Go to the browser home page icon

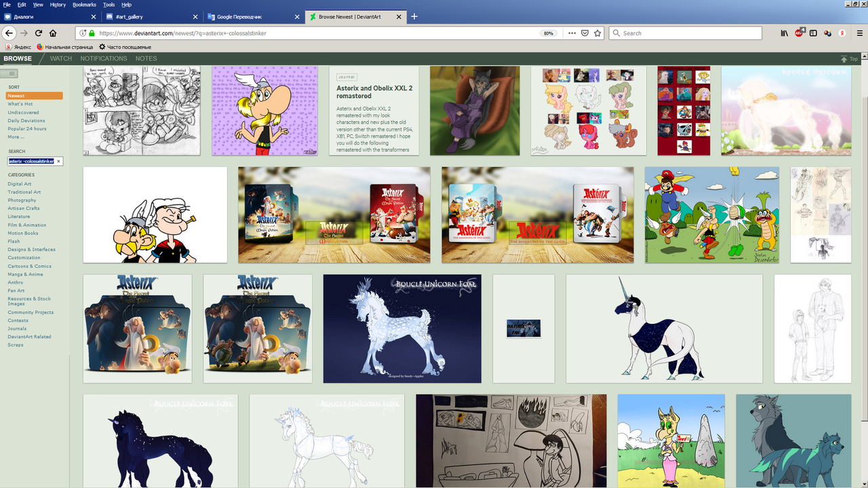tap(53, 33)
